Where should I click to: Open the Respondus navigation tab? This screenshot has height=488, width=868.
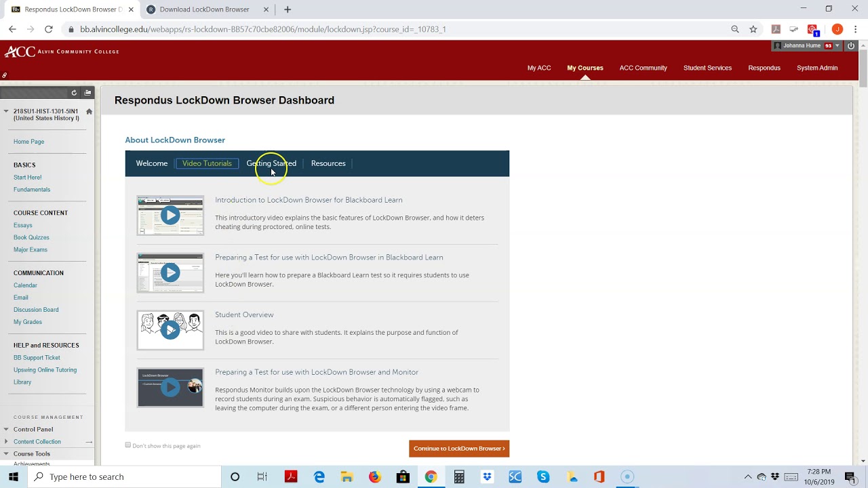click(764, 68)
